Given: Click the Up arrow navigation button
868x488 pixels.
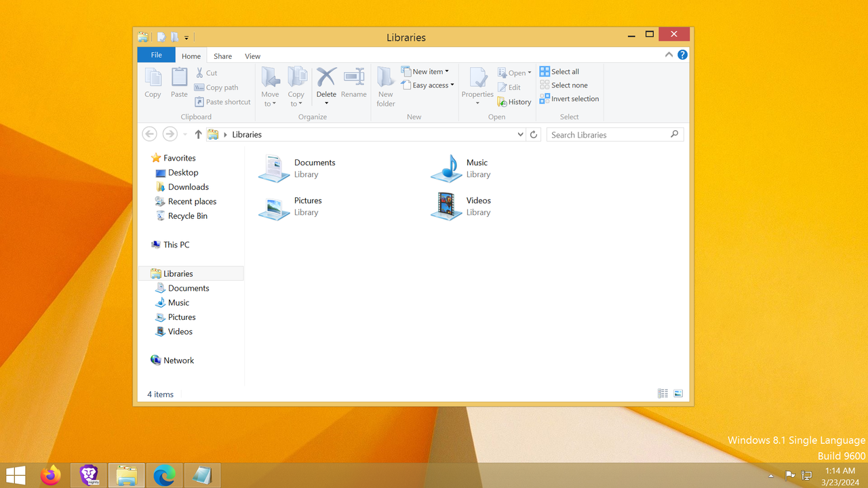Looking at the screenshot, I should (x=198, y=134).
